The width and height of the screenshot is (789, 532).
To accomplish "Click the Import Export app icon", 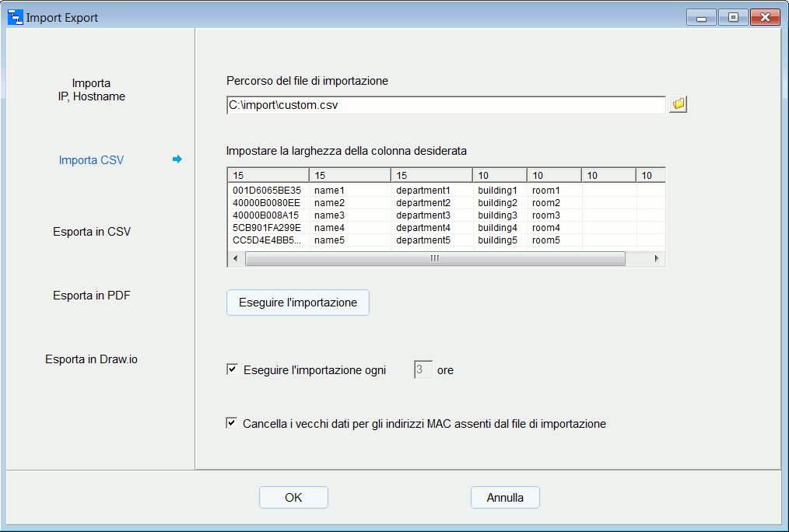I will [x=16, y=17].
